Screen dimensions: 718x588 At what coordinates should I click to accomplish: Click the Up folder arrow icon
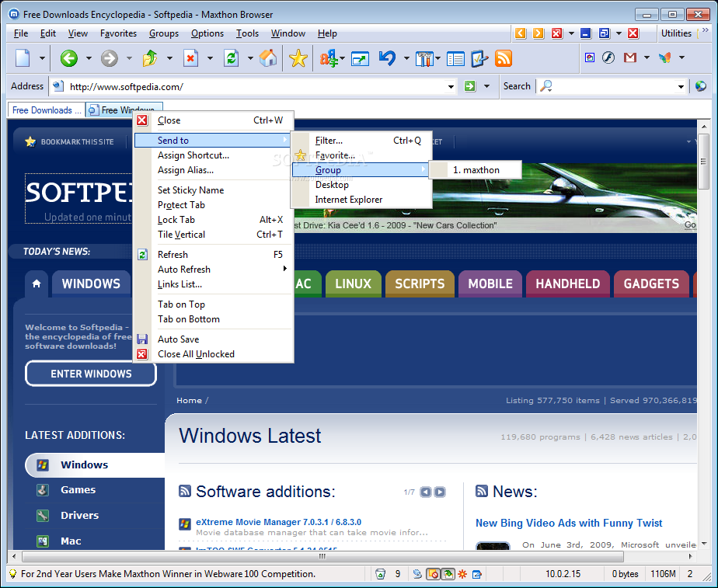[150, 58]
